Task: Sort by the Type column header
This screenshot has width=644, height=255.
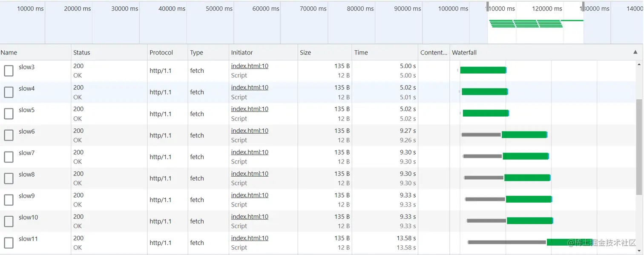Action: (x=208, y=52)
